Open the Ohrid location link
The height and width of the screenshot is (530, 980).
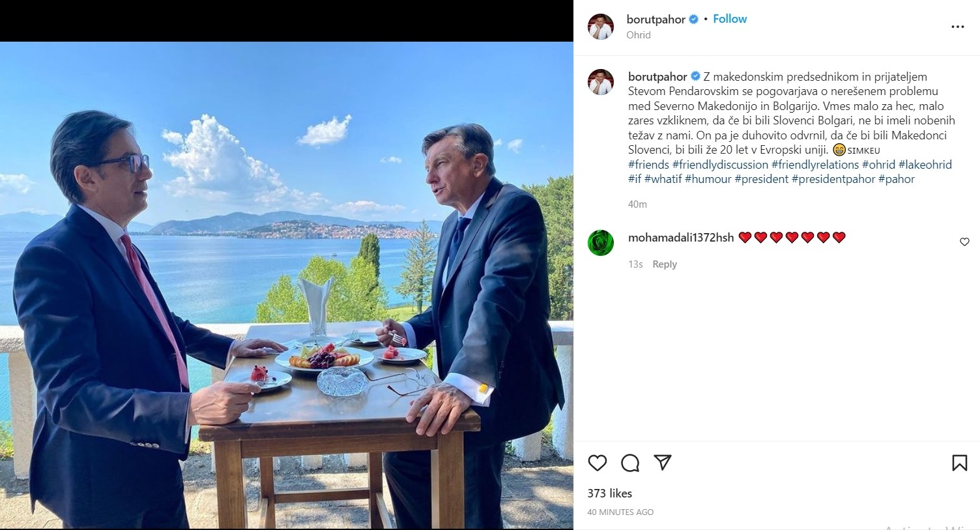coord(639,35)
